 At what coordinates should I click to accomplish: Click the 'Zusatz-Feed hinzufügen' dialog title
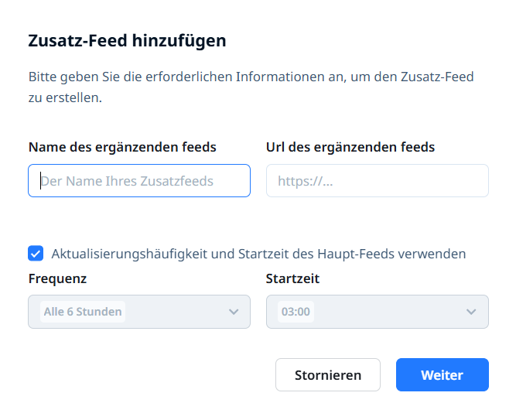click(127, 41)
